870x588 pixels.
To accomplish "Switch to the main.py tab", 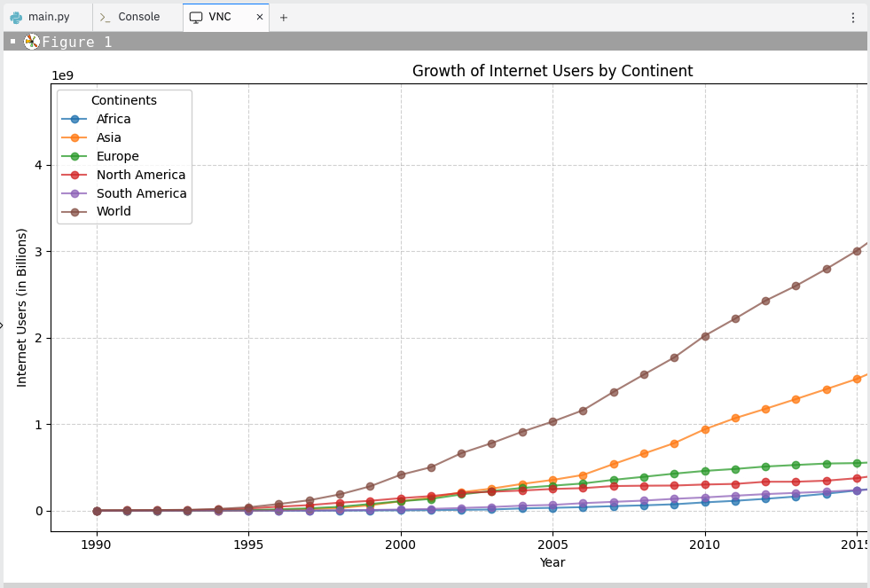I will point(44,16).
